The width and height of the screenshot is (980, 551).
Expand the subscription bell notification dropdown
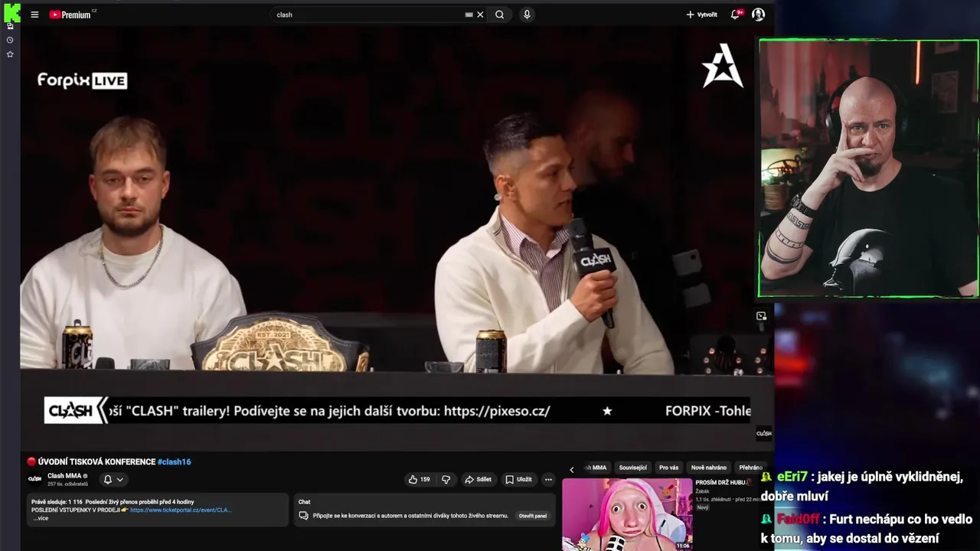(113, 480)
